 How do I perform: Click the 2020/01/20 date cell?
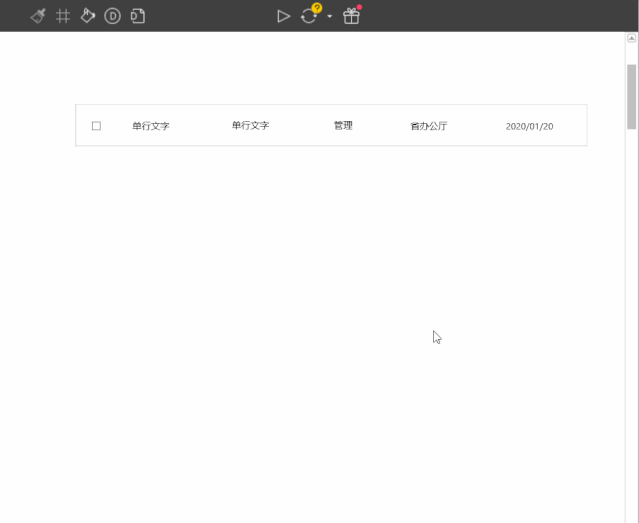point(529,126)
